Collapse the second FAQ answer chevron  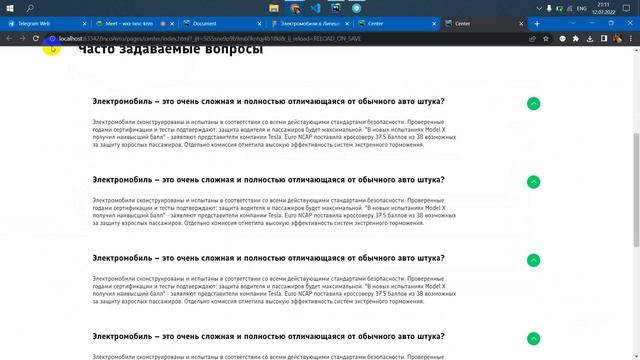click(533, 182)
